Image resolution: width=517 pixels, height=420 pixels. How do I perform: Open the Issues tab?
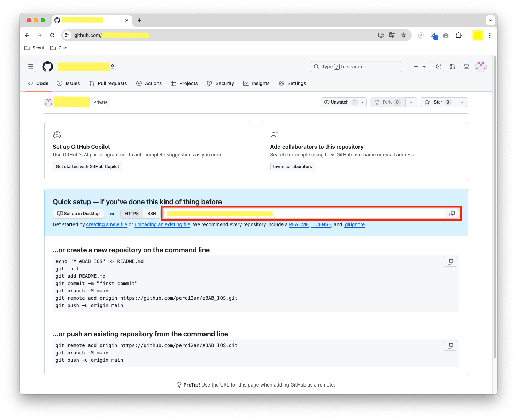[68, 83]
